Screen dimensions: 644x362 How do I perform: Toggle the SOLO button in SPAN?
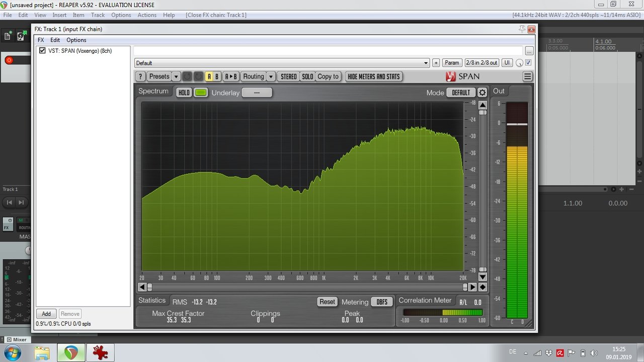click(307, 76)
